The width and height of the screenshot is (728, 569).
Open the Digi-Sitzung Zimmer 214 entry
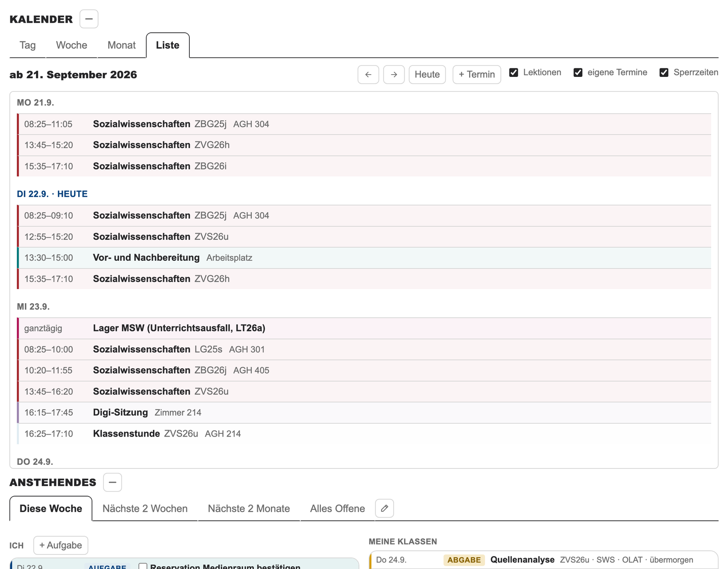point(364,412)
